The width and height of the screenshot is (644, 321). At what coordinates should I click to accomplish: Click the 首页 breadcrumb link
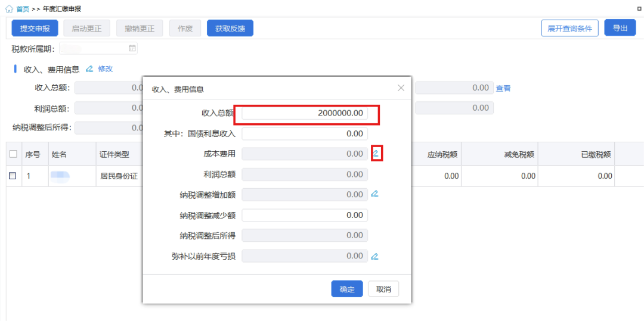click(x=23, y=9)
